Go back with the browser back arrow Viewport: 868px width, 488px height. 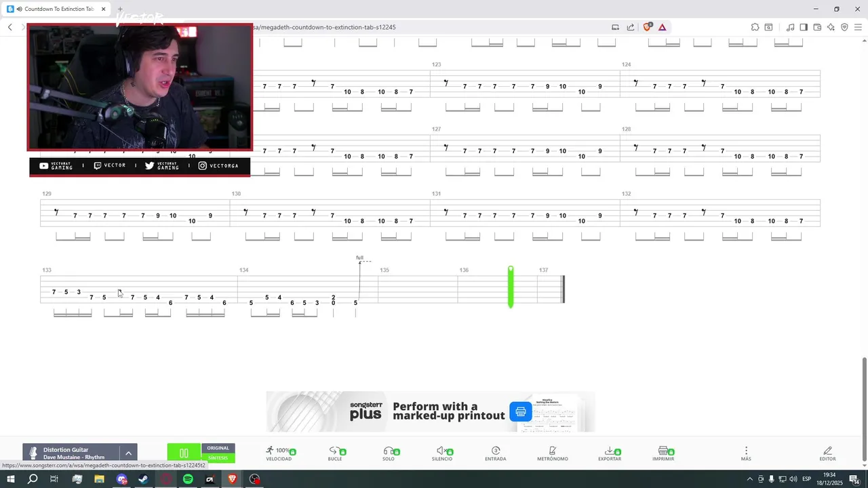pos(10,27)
